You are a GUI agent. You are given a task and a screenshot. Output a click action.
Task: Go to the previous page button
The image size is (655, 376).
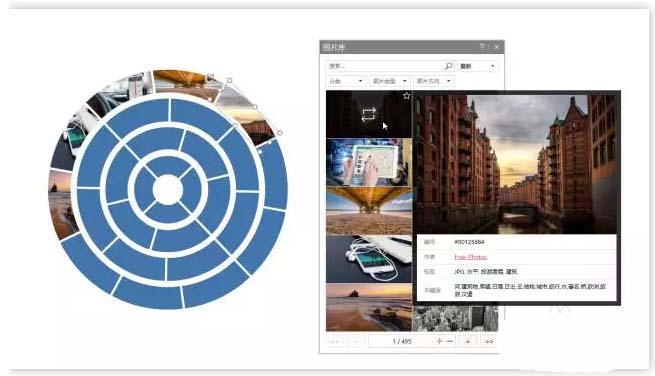(x=356, y=341)
